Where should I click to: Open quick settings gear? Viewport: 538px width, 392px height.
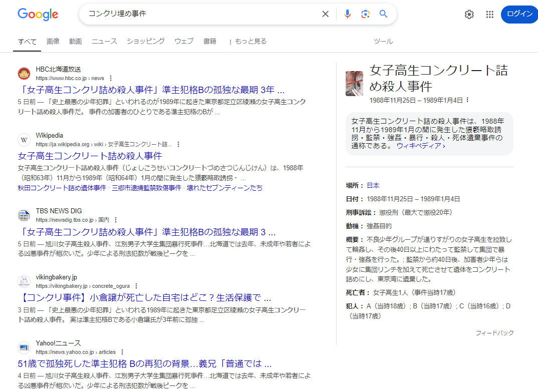point(469,15)
